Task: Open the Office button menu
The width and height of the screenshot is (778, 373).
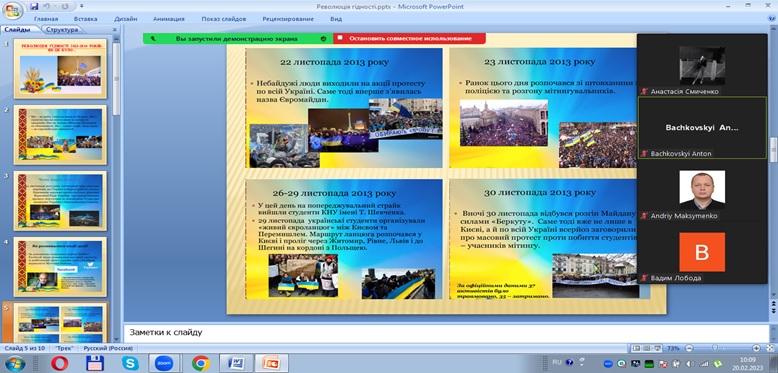Action: click(x=13, y=11)
